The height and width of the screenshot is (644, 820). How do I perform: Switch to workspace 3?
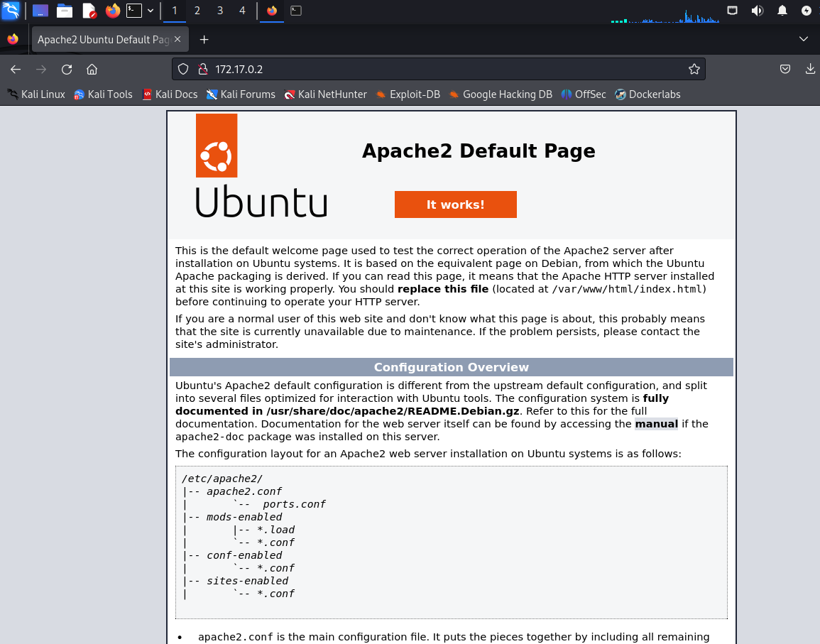(x=219, y=11)
